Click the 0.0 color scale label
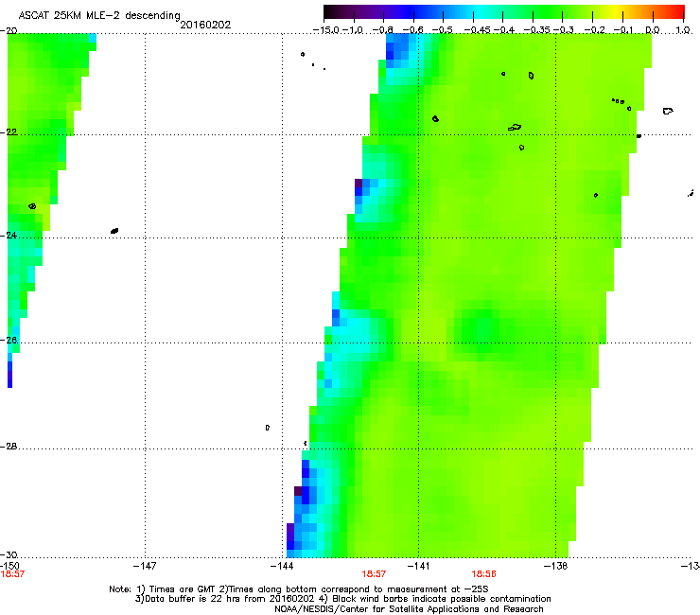This screenshot has width=700, height=615. 653,30
